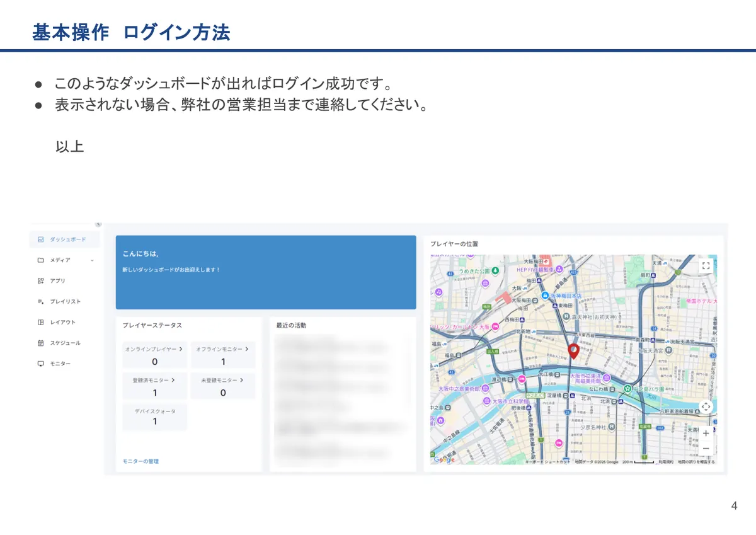Click the プレイヤーステータス panel heading
756x535 pixels.
152,325
